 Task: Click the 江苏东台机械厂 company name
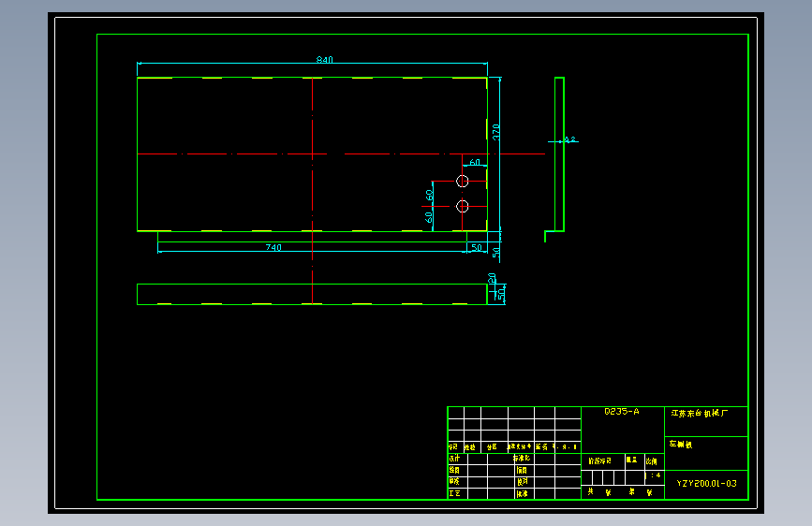click(x=700, y=413)
